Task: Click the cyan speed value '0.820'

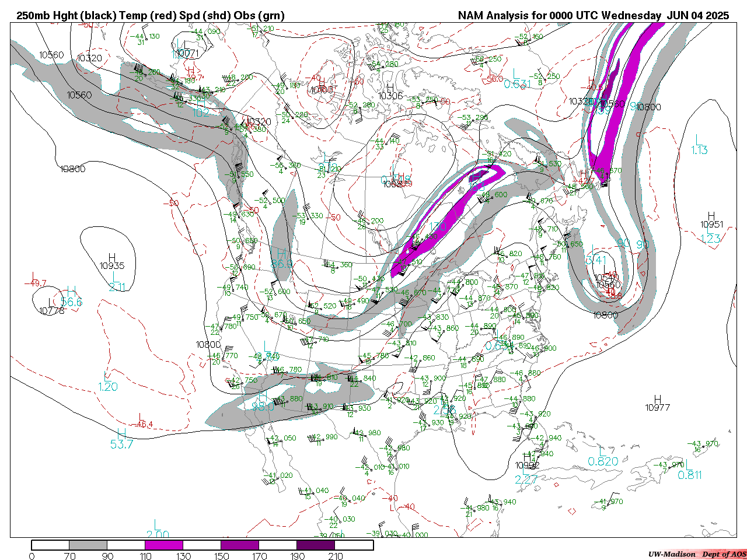Action: (x=603, y=461)
